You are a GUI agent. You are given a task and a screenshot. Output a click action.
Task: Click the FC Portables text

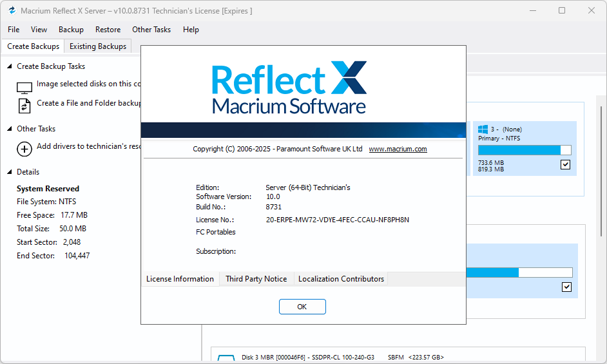216,232
